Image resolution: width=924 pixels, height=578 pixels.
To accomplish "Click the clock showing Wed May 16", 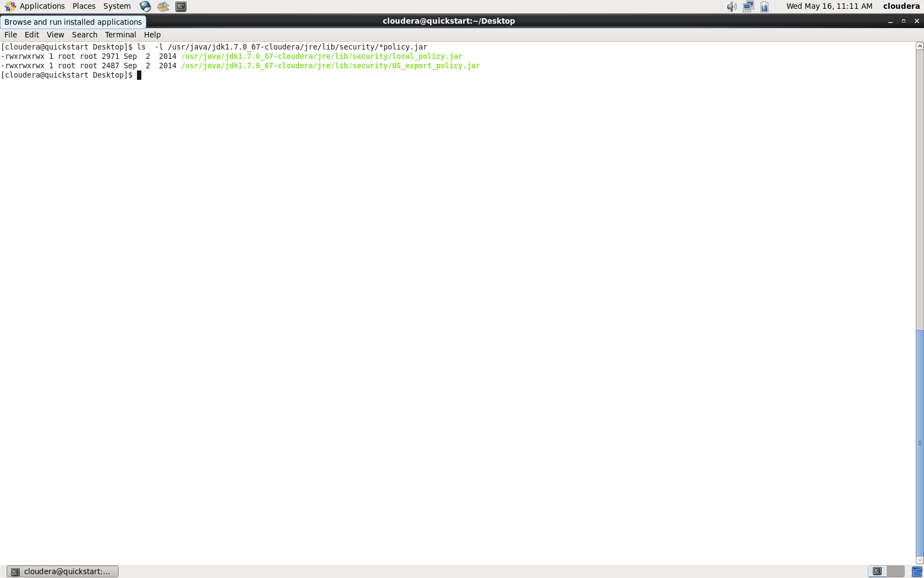I will (x=829, y=6).
